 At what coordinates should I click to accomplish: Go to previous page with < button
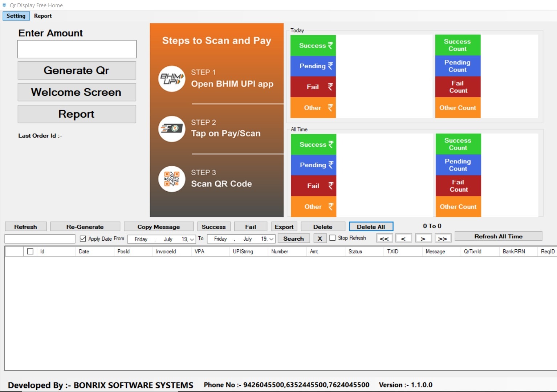[x=403, y=238]
